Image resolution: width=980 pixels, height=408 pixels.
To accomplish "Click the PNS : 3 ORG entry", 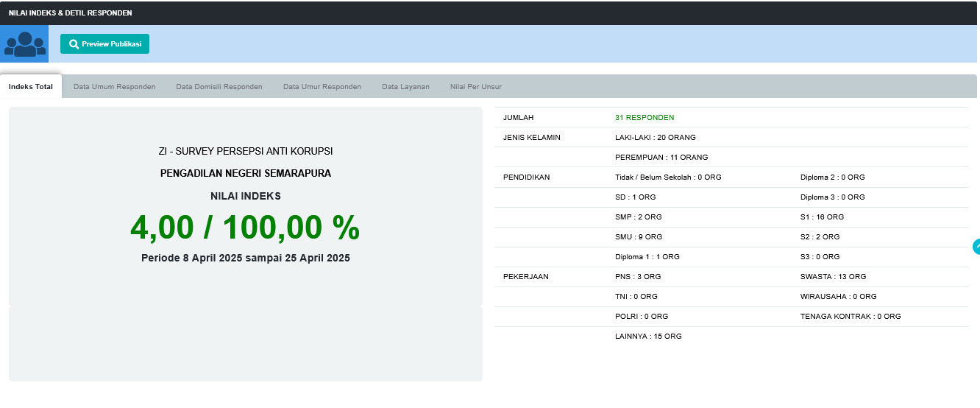I will tap(638, 277).
